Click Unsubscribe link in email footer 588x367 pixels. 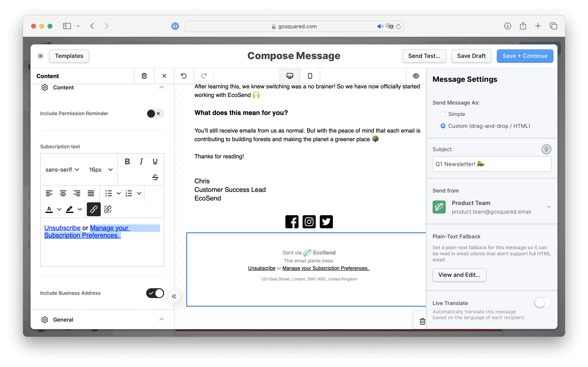point(262,268)
